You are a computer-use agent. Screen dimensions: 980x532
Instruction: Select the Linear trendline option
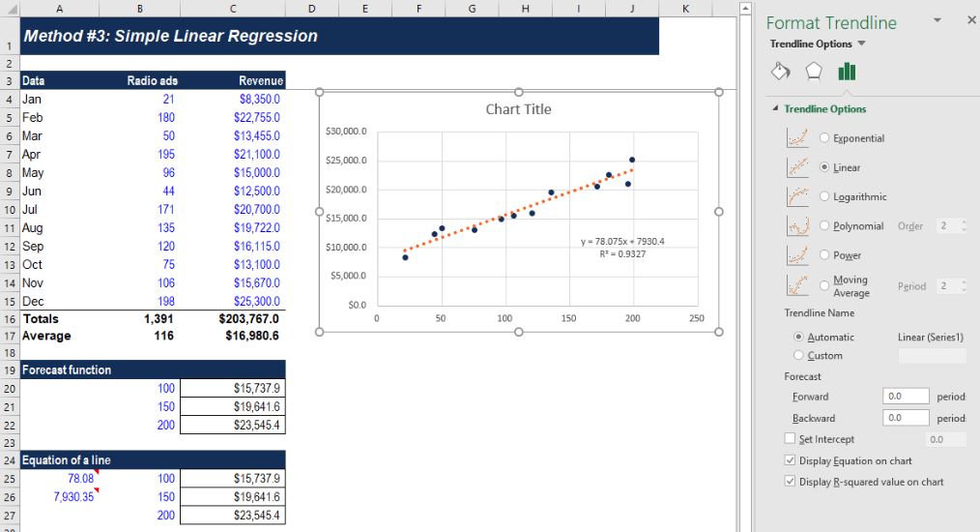pyautogui.click(x=824, y=167)
